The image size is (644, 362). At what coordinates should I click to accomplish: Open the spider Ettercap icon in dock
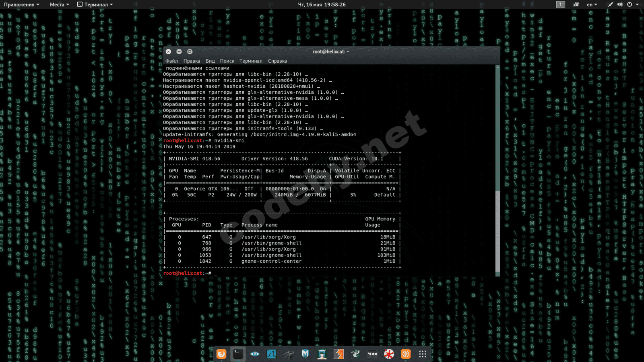pyautogui.click(x=289, y=354)
